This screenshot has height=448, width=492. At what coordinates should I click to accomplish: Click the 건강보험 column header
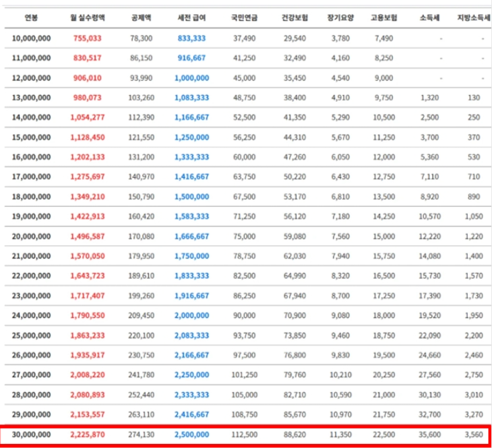point(295,18)
